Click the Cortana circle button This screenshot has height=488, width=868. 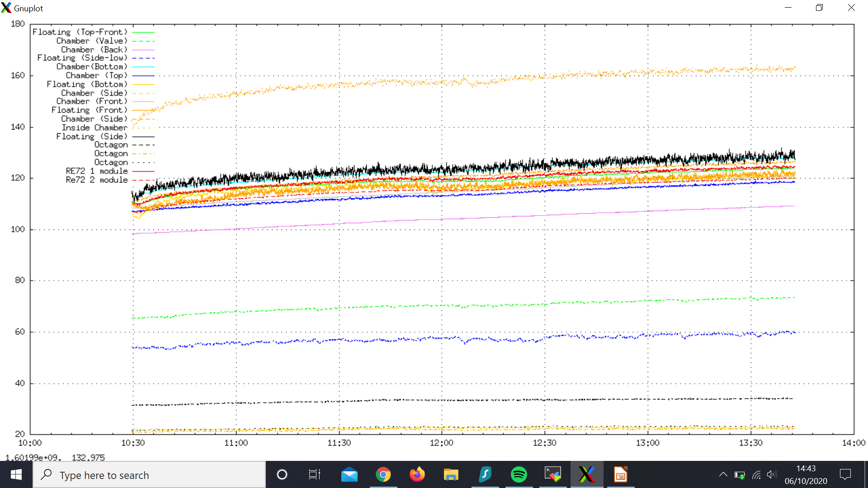tap(282, 474)
